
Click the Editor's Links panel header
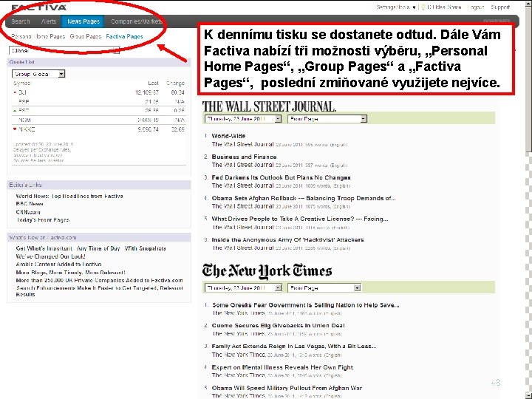click(99, 185)
